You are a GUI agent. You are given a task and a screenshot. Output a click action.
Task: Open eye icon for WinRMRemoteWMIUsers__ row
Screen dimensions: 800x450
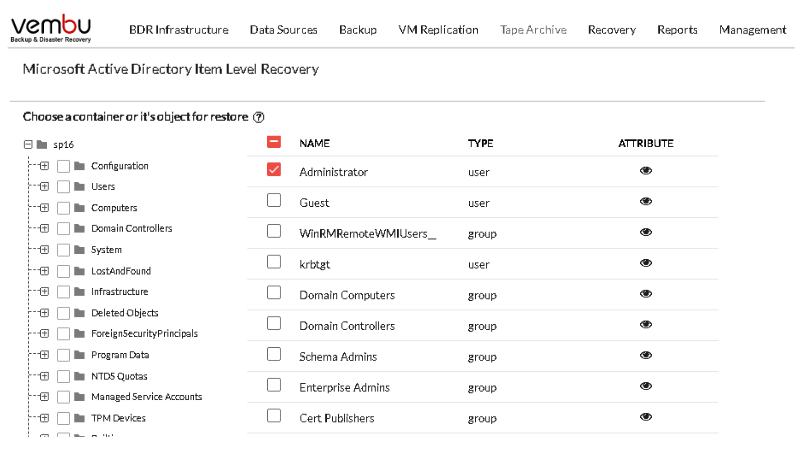coord(645,232)
